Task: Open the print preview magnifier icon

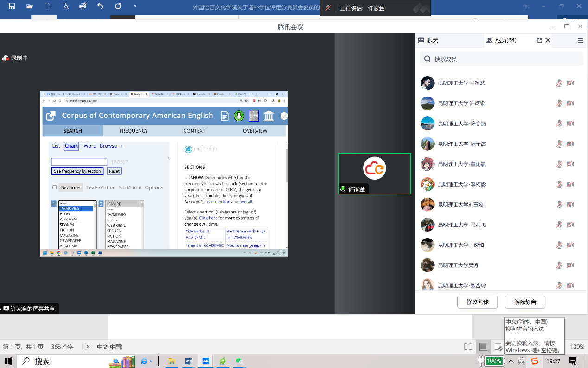Action: (65, 6)
